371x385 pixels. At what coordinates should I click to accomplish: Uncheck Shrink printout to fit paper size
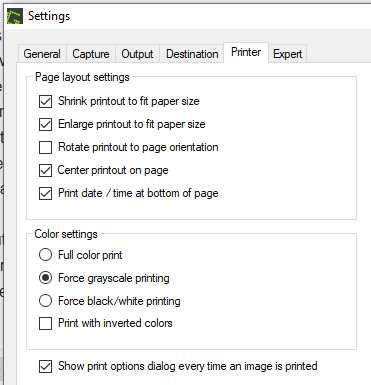coord(45,101)
